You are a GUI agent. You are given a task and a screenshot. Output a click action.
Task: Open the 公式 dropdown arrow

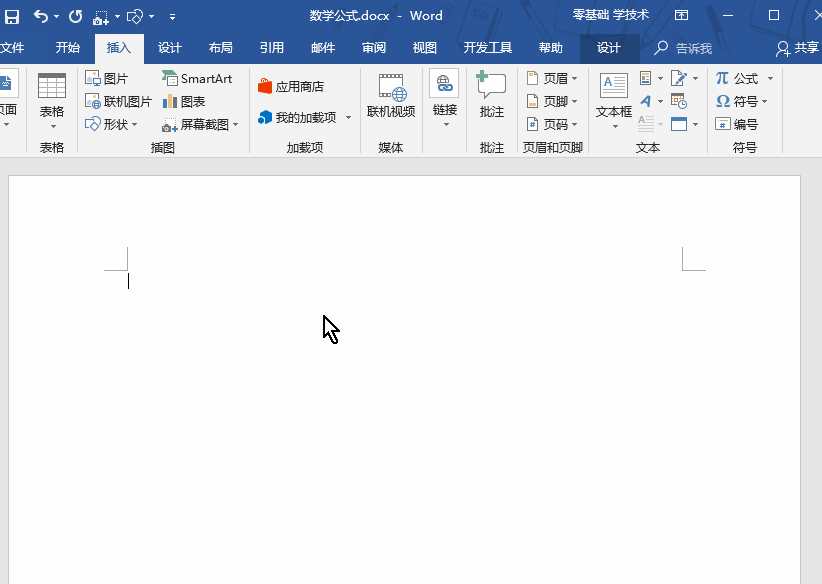[770, 79]
